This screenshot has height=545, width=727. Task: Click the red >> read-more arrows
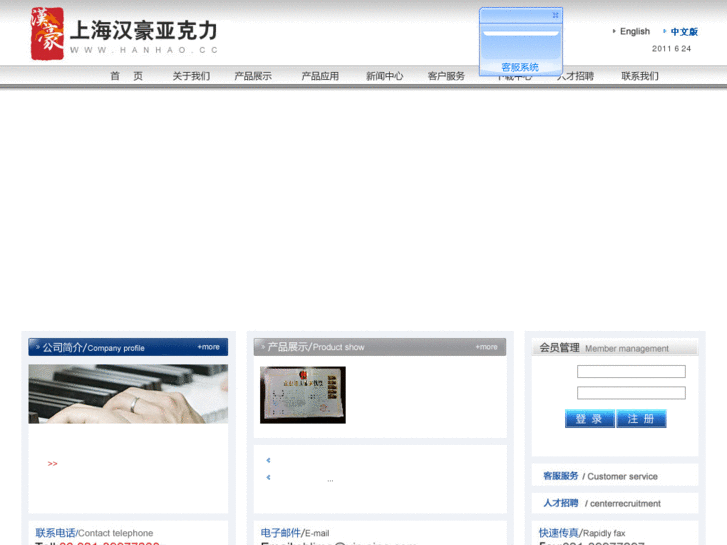click(52, 463)
